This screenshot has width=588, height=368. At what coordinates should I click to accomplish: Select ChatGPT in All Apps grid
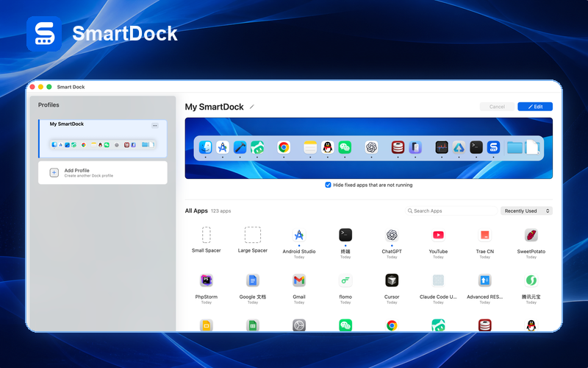click(x=392, y=244)
